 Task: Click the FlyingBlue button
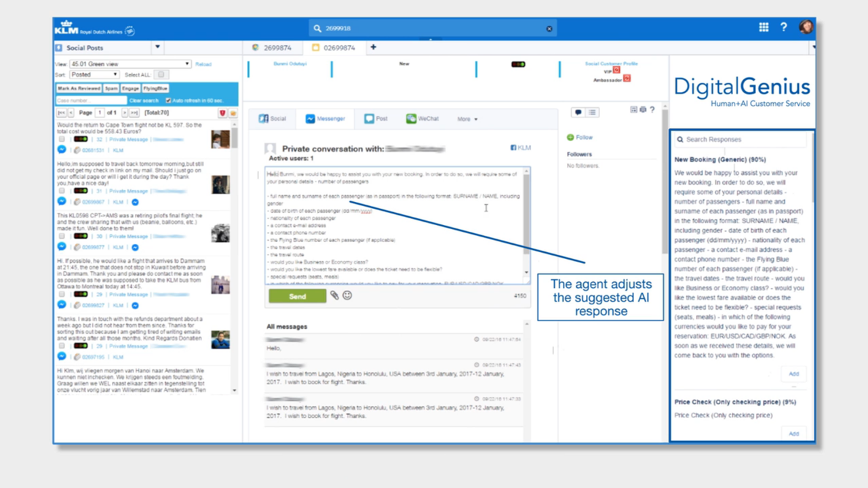pos(155,89)
